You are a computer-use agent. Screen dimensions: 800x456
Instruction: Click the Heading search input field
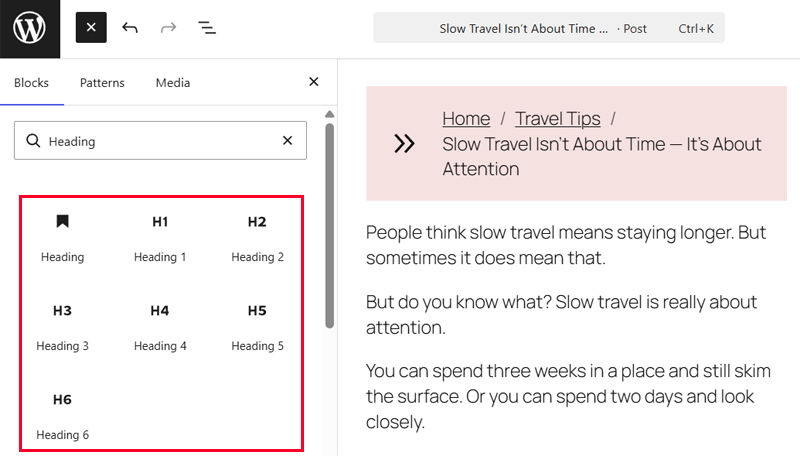160,141
